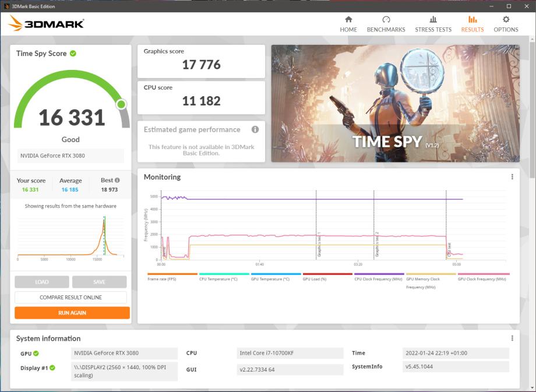536x392 pixels.
Task: Toggle the CPU Clock Frequency legend item
Action: [379, 277]
